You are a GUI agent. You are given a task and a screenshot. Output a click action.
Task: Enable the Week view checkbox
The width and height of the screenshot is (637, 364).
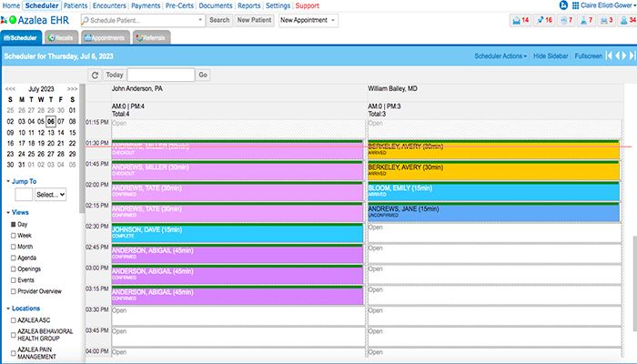(x=14, y=235)
